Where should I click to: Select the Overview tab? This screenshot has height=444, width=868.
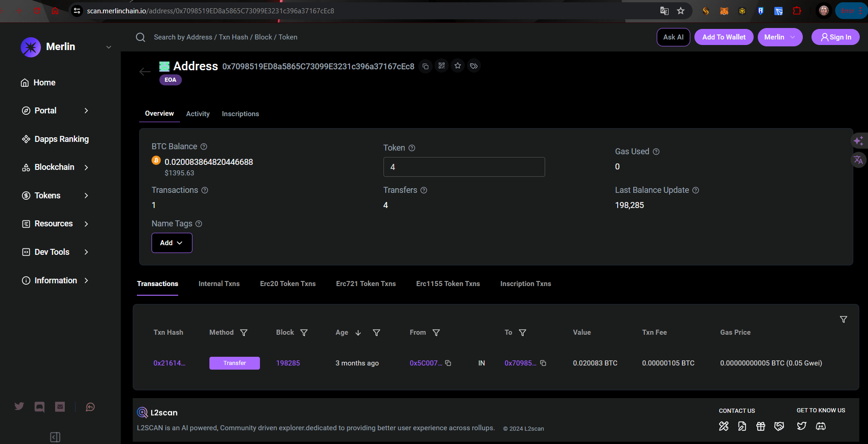click(159, 113)
